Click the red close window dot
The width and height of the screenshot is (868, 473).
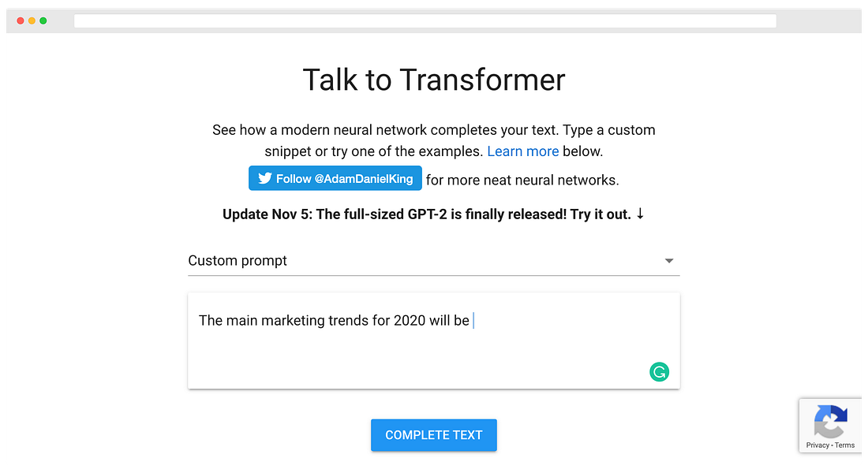click(x=21, y=20)
